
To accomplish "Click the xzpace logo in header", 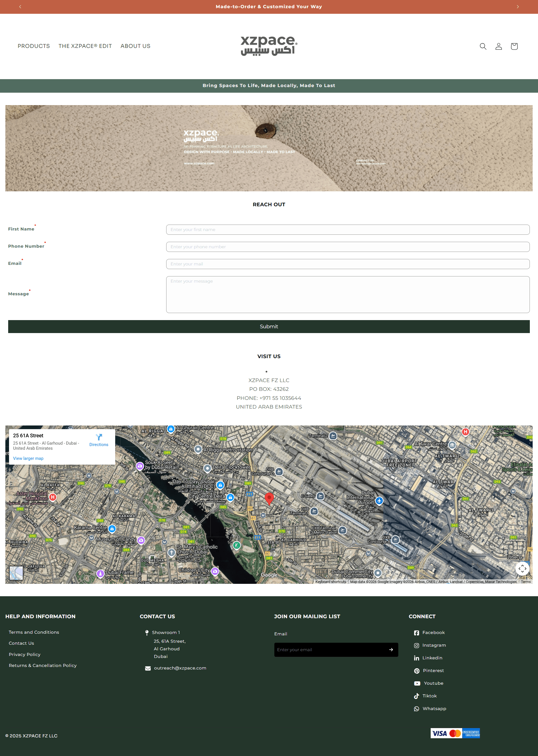I will (x=269, y=46).
